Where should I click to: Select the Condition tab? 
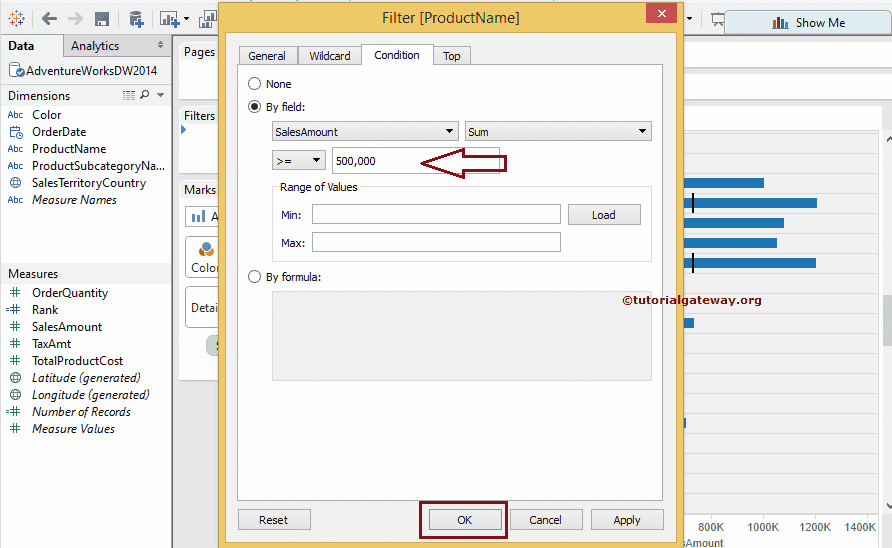pos(397,55)
